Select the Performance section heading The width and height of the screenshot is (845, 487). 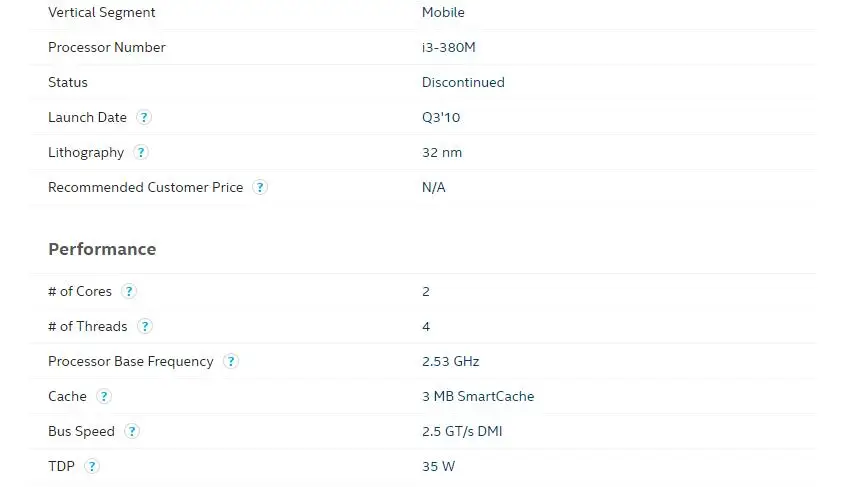tap(102, 249)
